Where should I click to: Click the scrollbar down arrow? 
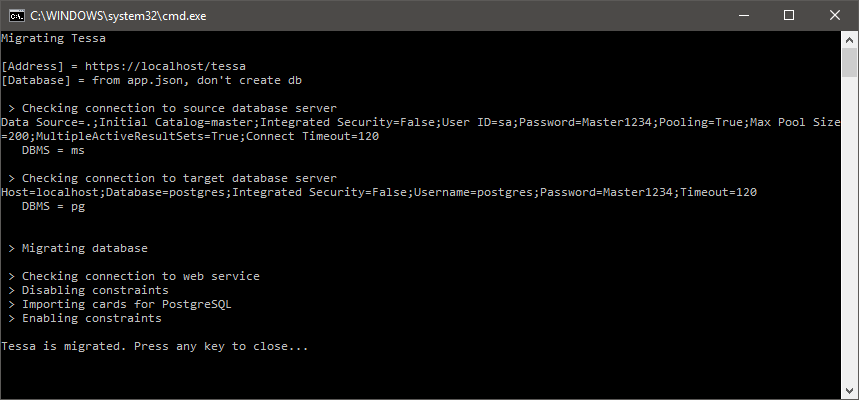pos(850,390)
